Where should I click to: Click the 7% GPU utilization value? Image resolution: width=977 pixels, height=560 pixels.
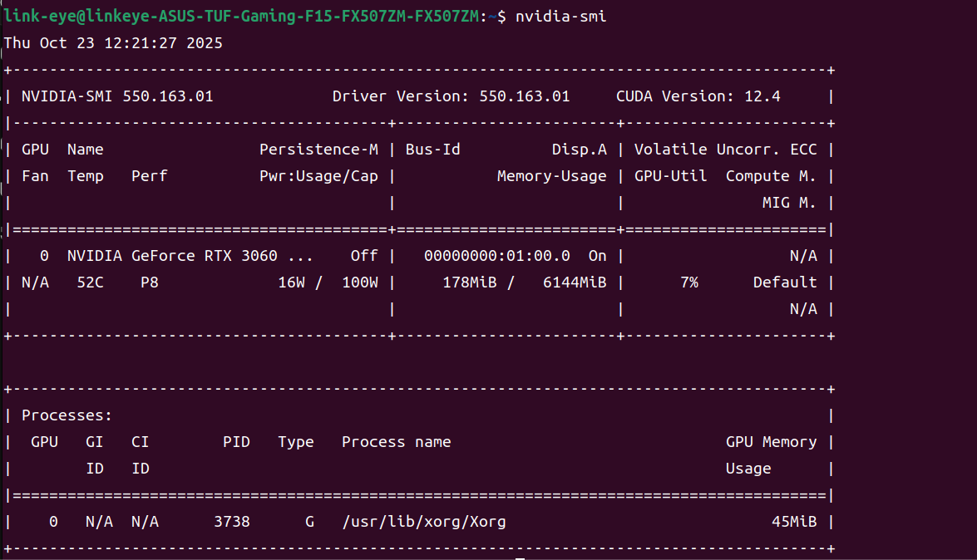(x=688, y=282)
